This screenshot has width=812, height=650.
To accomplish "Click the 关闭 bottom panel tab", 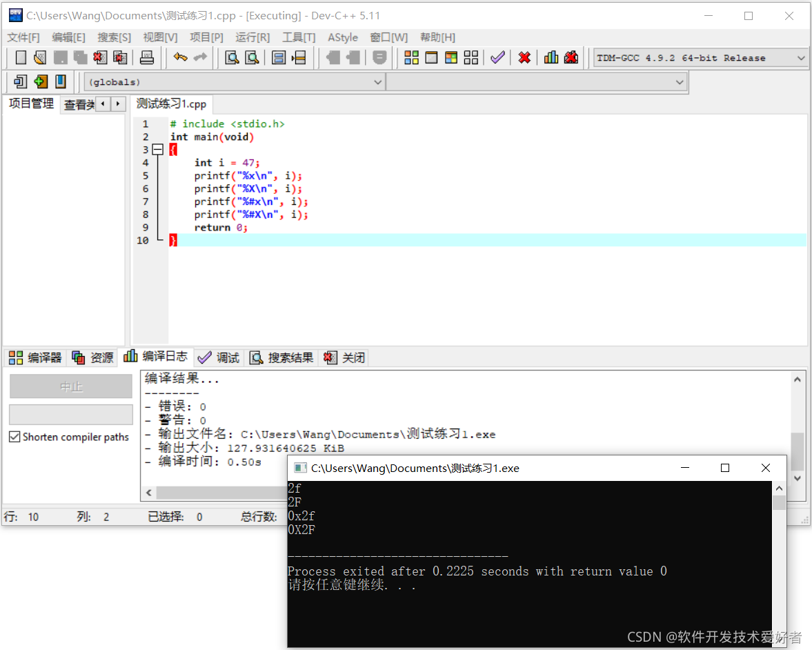I will (344, 357).
